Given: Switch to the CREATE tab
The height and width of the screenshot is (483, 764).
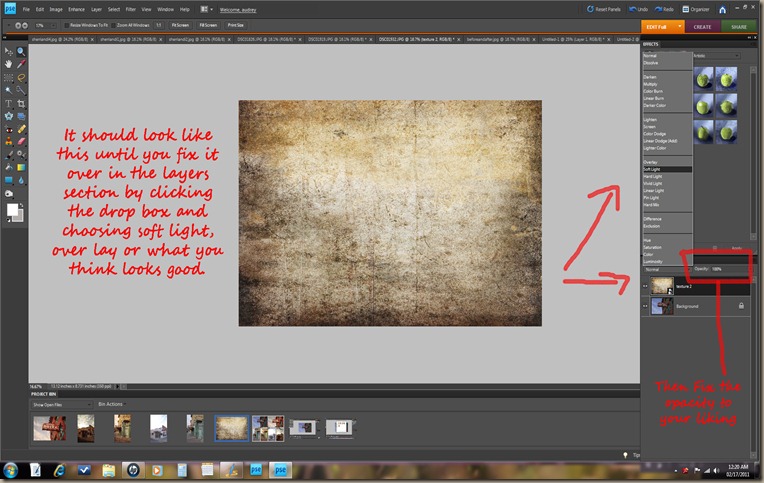Looking at the screenshot, I should pos(703,27).
